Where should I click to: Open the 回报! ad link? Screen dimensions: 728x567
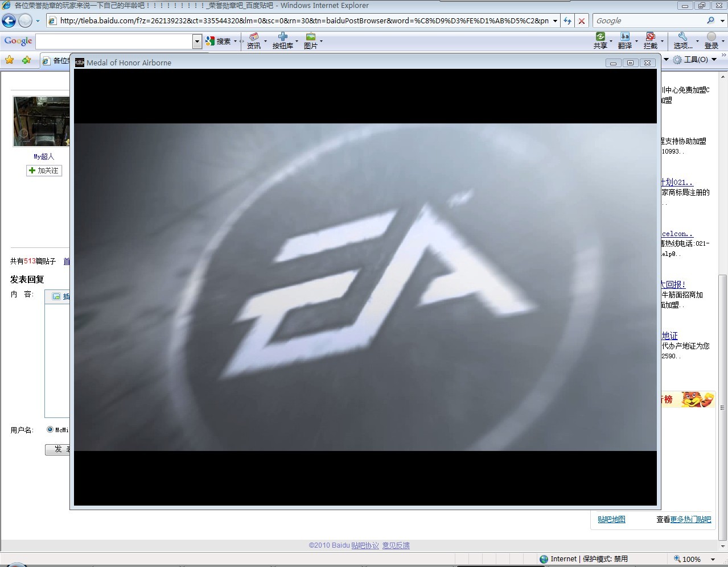(673, 284)
